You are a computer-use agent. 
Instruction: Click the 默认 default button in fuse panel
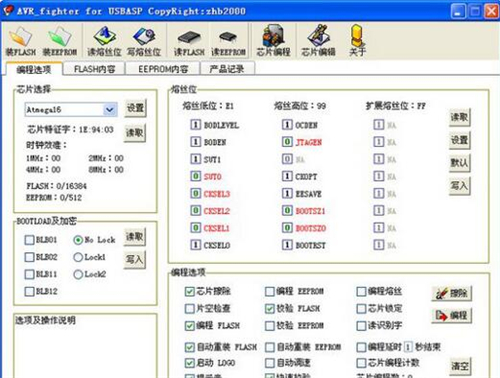pos(459,163)
